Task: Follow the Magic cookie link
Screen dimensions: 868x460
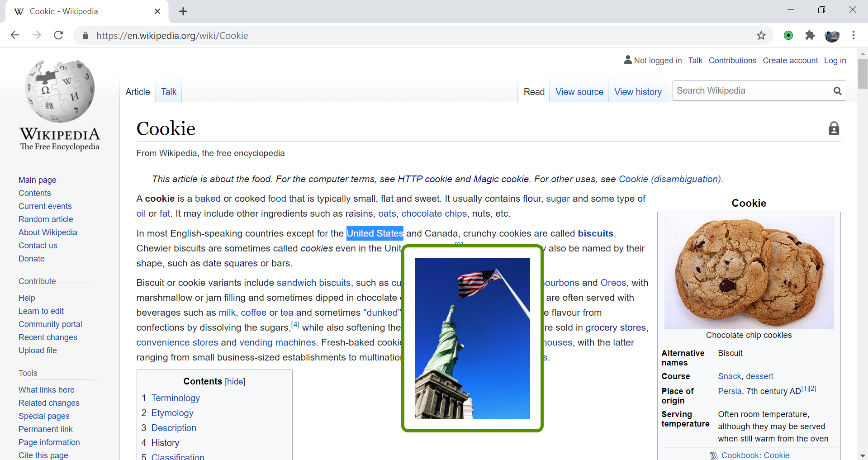Action: (501, 179)
